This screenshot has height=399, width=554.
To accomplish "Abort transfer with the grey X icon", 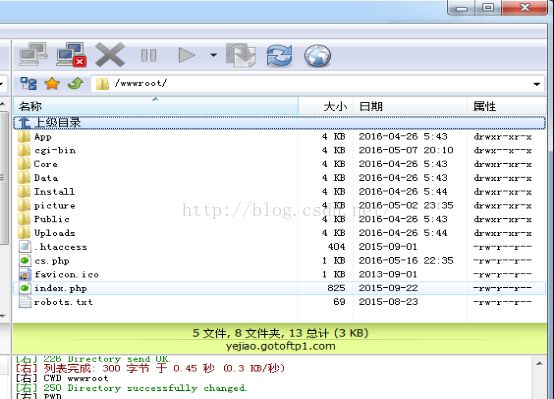I will pyautogui.click(x=110, y=55).
